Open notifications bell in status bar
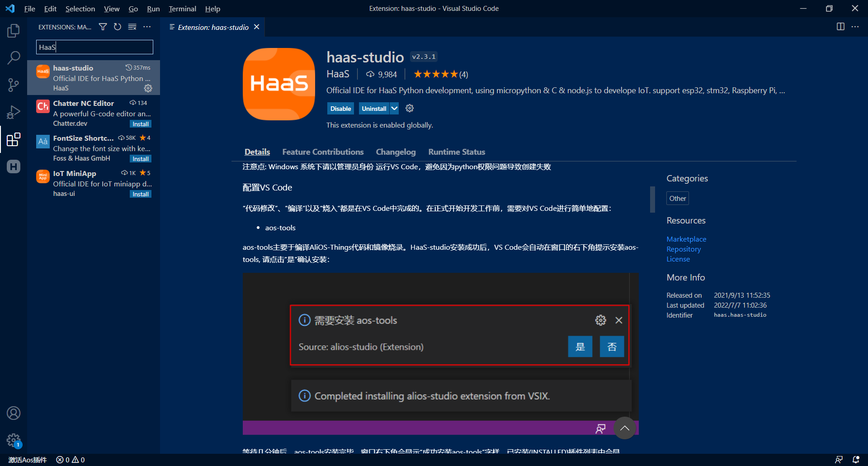 pyautogui.click(x=856, y=460)
